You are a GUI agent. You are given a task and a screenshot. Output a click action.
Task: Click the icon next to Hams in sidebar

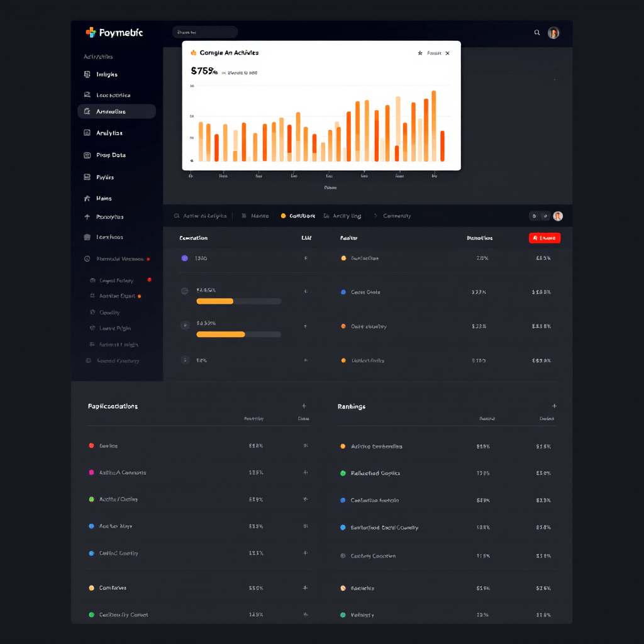tap(87, 199)
